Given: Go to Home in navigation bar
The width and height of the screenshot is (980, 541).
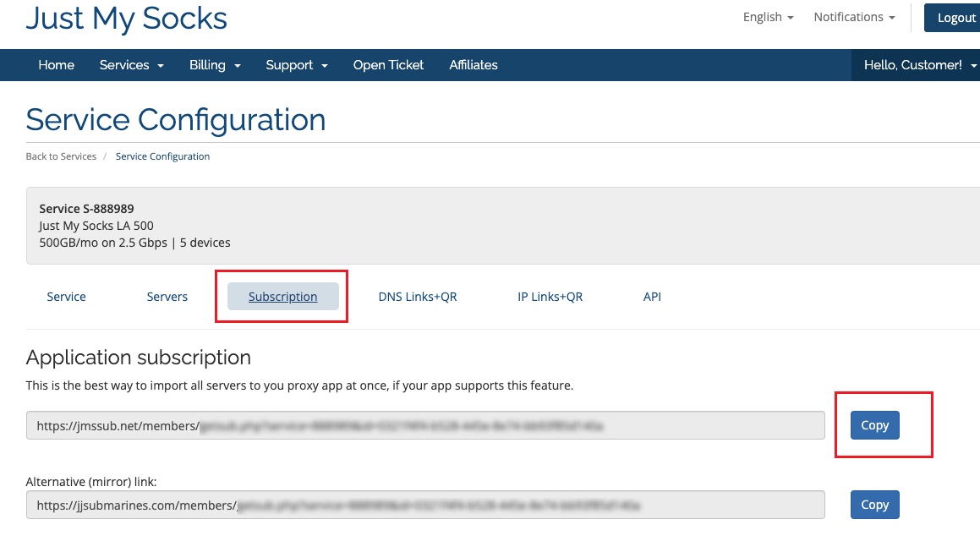Looking at the screenshot, I should pos(56,65).
